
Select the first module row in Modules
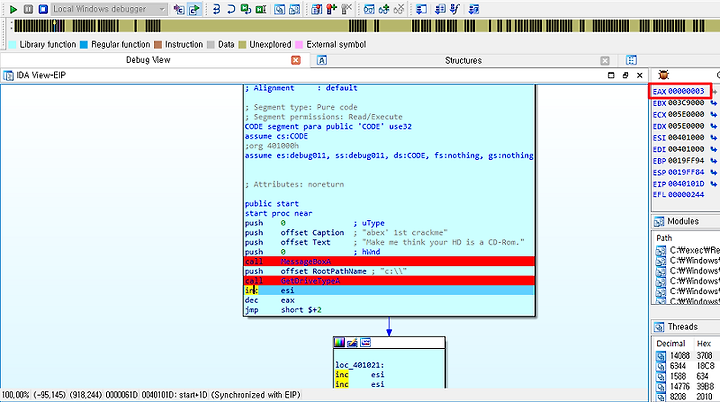[x=687, y=250]
